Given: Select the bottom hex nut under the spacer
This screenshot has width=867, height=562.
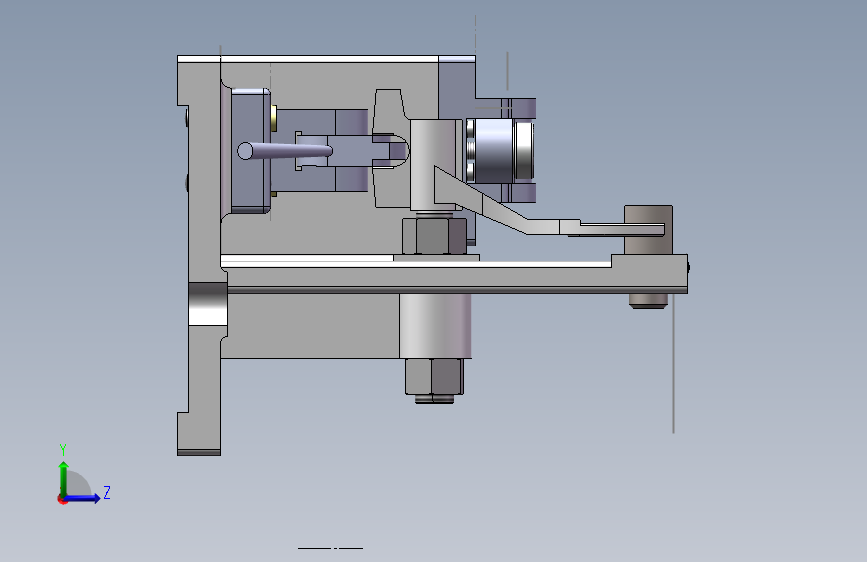Looking at the screenshot, I should pos(434,376).
